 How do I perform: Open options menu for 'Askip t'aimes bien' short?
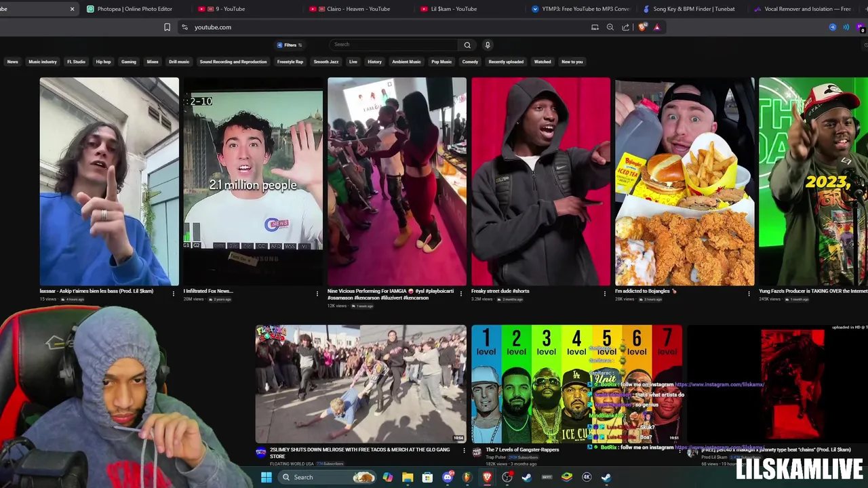[x=174, y=293]
